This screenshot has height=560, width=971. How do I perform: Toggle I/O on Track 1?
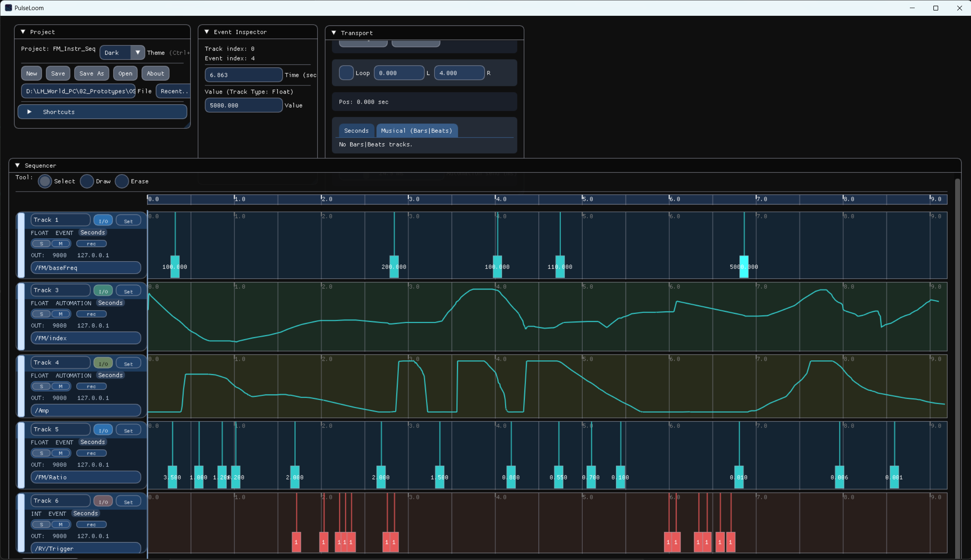(x=103, y=221)
